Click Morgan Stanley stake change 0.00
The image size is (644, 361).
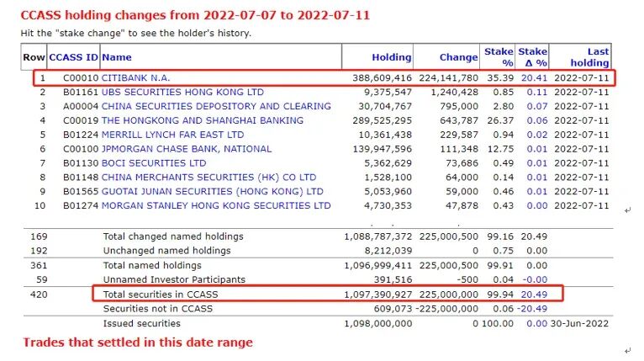(x=536, y=205)
